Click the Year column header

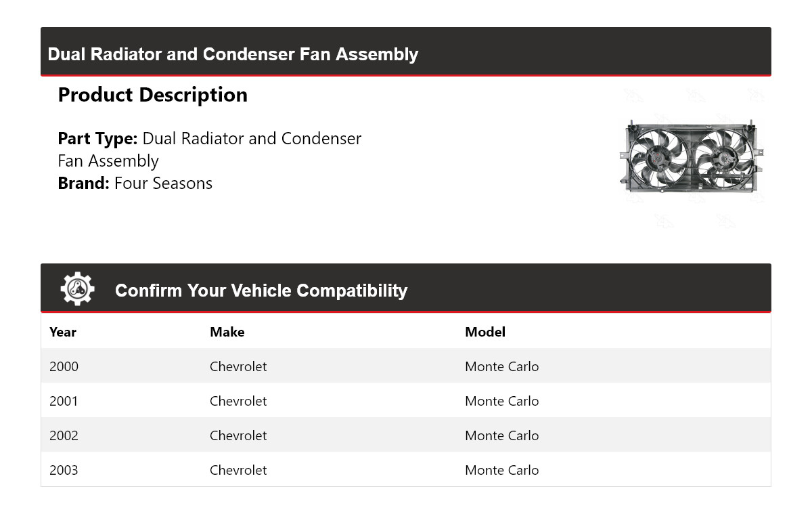(63, 332)
